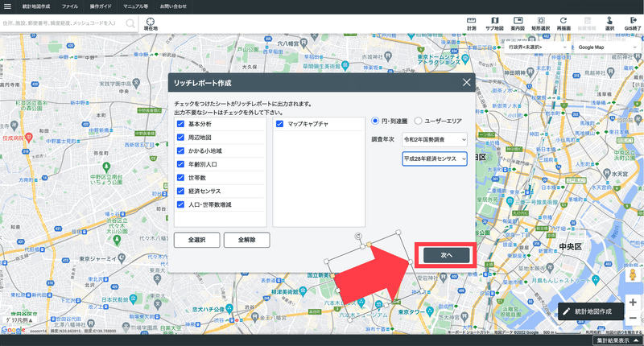This screenshot has width=644, height=346.
Task: Click the 全選択 button
Action: [x=196, y=240]
